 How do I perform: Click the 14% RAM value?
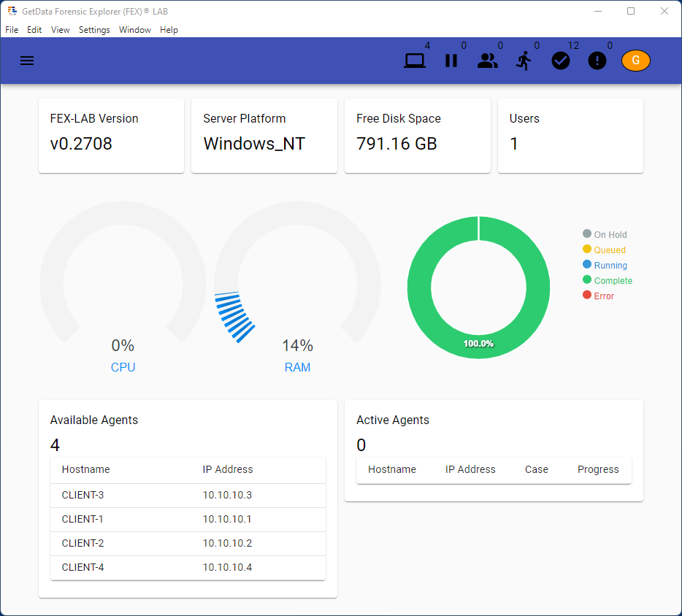(x=297, y=346)
